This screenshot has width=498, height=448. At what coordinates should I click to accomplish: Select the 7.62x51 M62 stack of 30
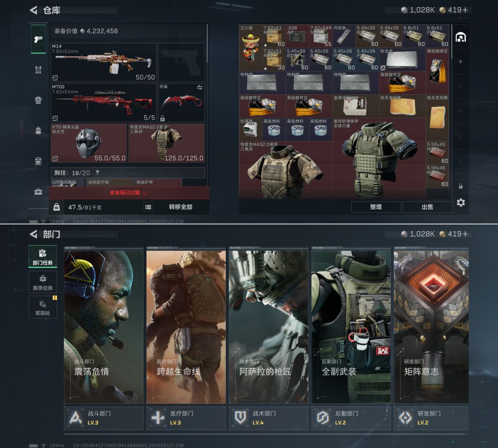point(274,59)
